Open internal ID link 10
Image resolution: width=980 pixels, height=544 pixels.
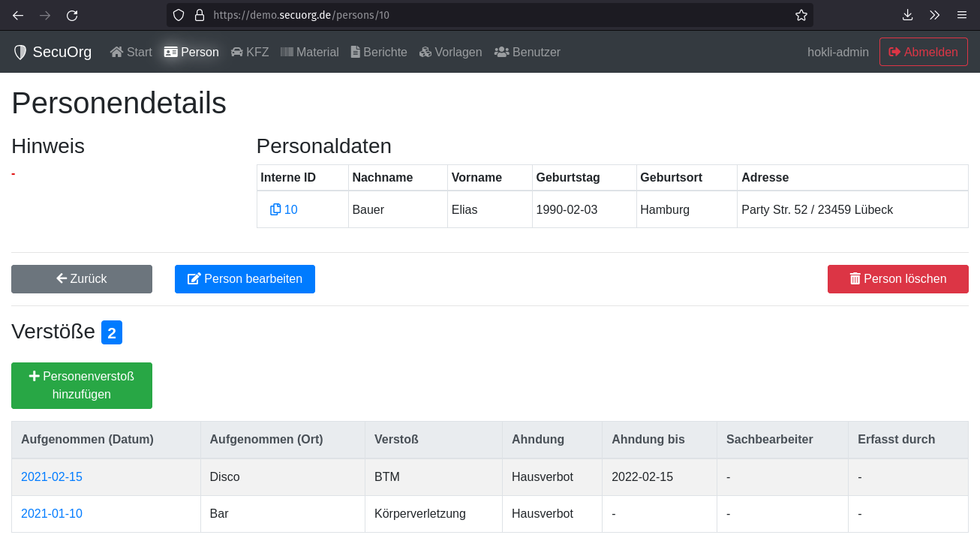pyautogui.click(x=291, y=209)
